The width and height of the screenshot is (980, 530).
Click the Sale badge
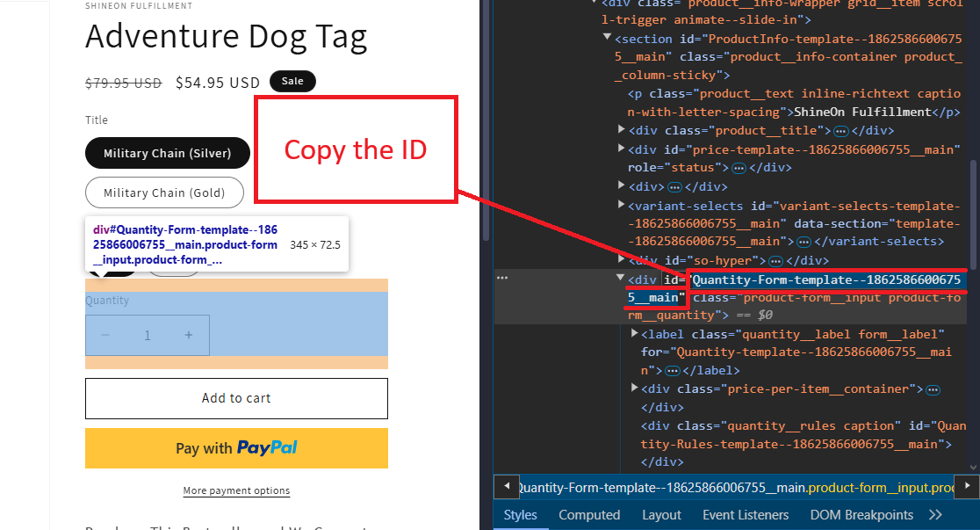pos(292,82)
